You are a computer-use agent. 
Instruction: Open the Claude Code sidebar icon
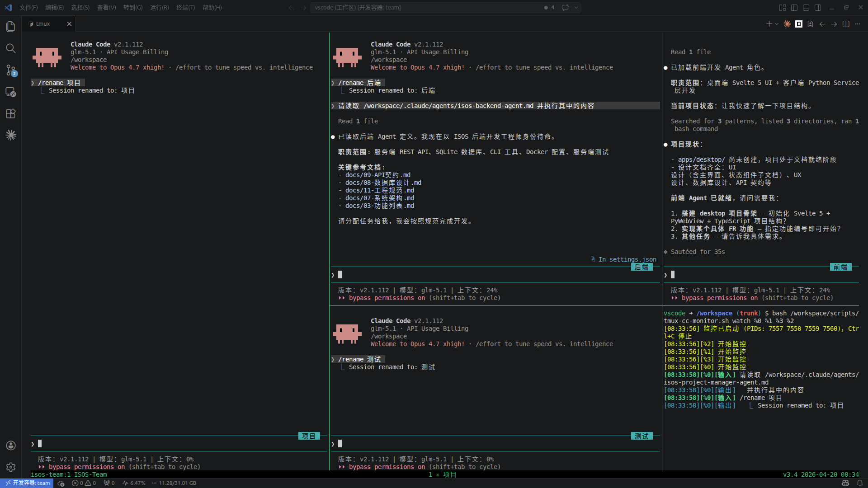point(11,135)
